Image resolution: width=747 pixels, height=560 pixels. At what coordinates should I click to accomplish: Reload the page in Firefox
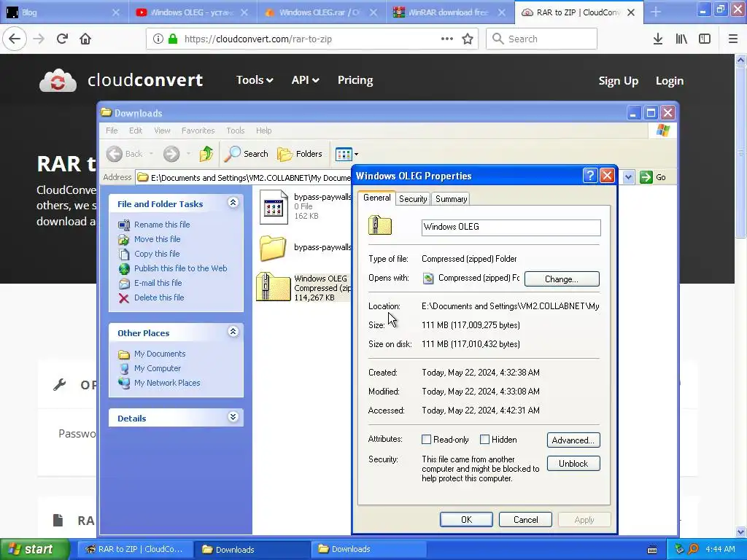(62, 39)
